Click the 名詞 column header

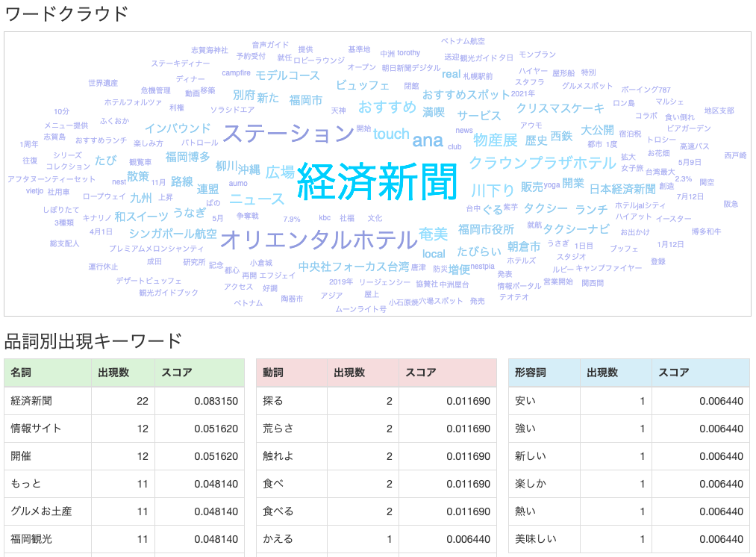point(48,373)
